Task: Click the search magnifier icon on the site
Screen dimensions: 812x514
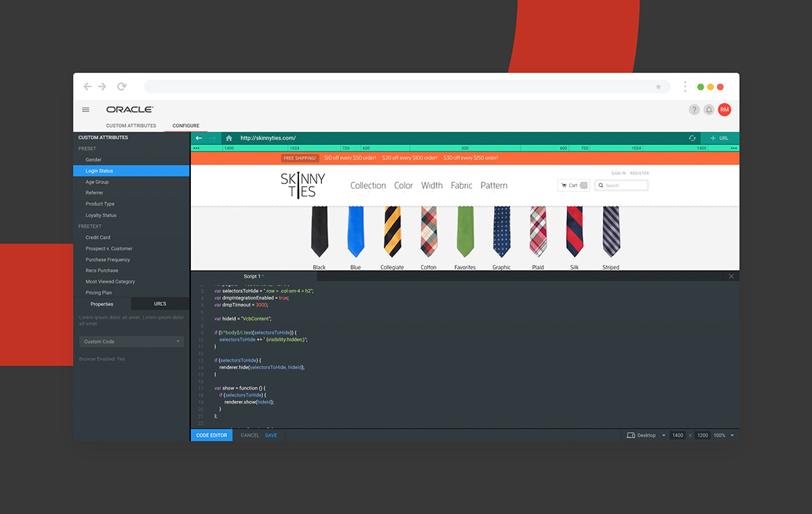Action: 601,185
